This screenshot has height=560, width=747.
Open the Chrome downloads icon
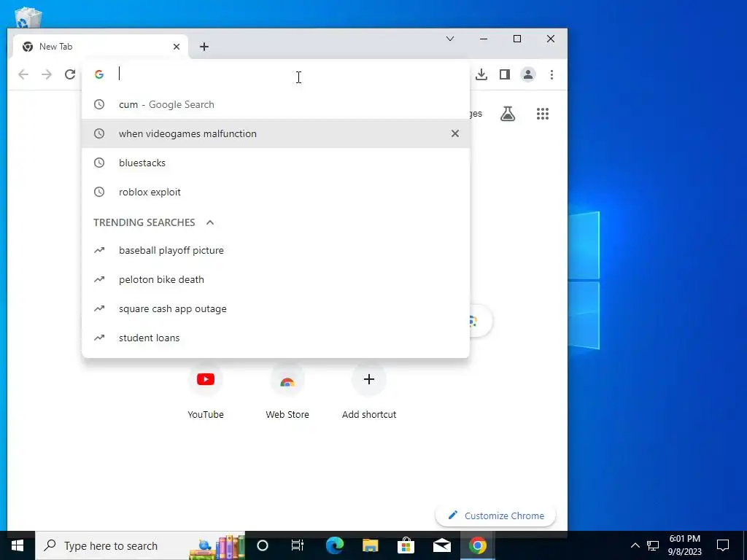click(481, 74)
